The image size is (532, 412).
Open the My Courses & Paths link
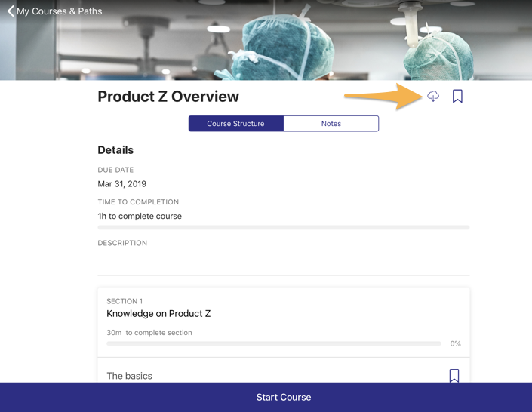[x=59, y=11]
